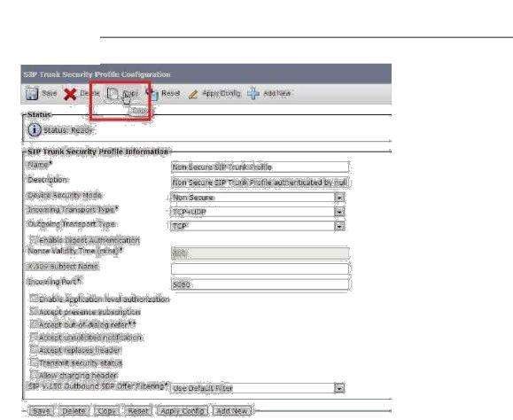
Task: Check Accept unsolicited notification option
Action: [34, 337]
